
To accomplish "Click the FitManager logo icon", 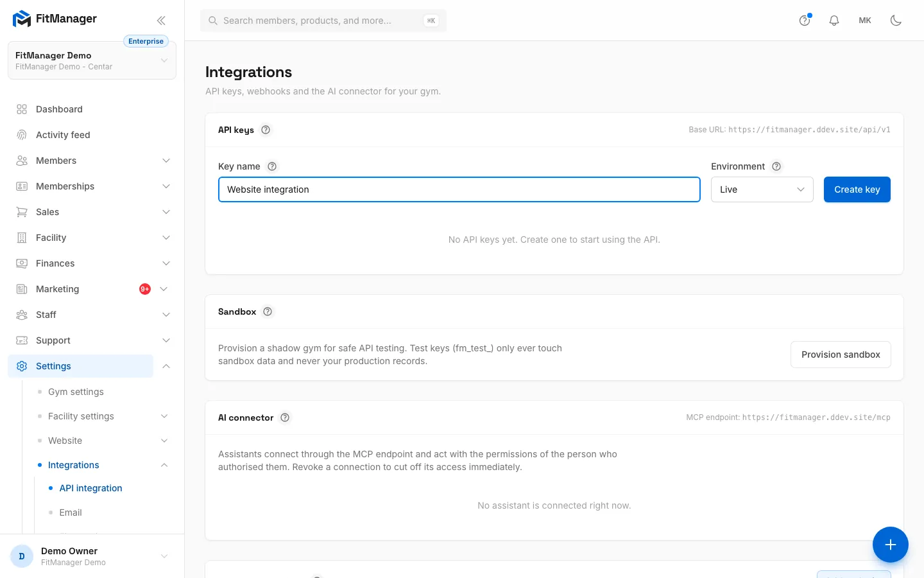I will [22, 19].
